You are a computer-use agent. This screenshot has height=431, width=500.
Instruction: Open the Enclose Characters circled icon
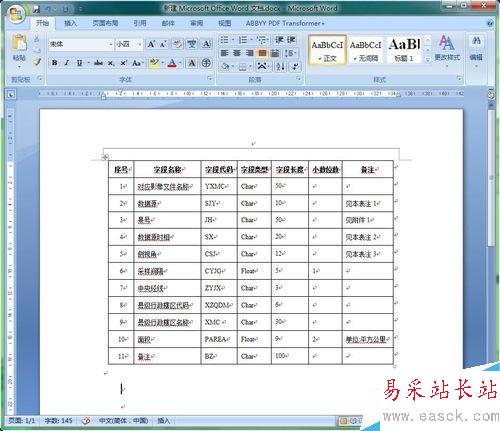(206, 63)
